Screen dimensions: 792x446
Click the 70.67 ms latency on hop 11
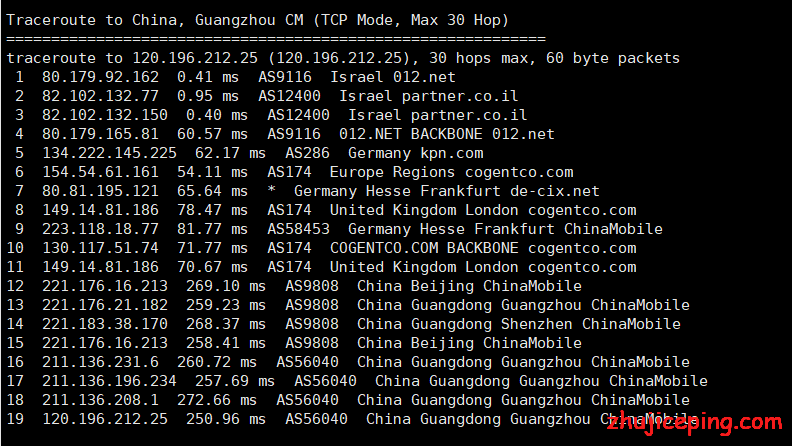[212, 267]
